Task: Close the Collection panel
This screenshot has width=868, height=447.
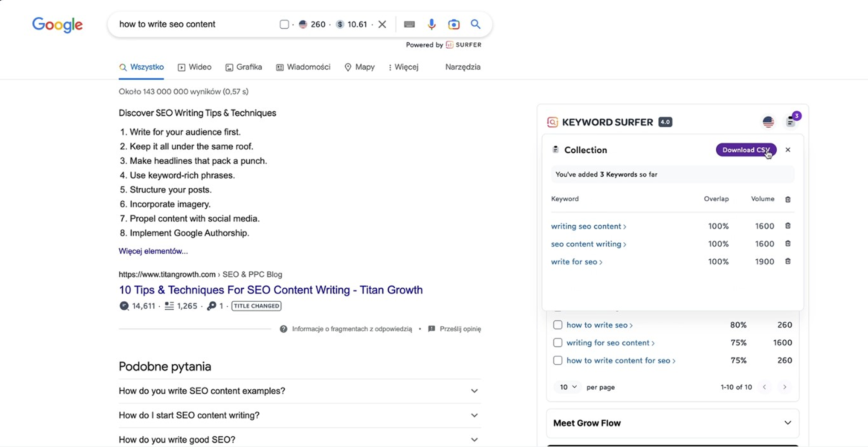Action: (788, 150)
